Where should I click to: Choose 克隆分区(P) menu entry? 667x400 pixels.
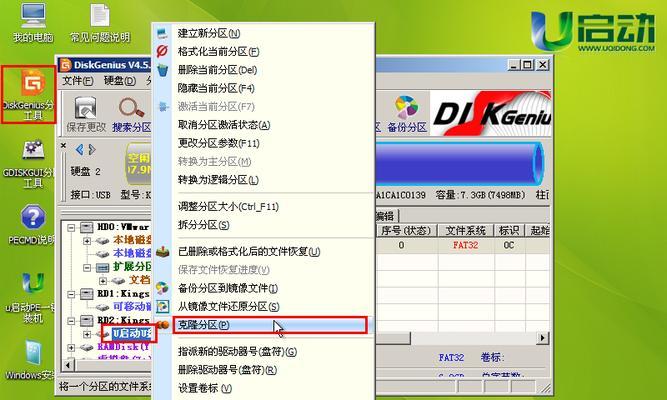270,325
